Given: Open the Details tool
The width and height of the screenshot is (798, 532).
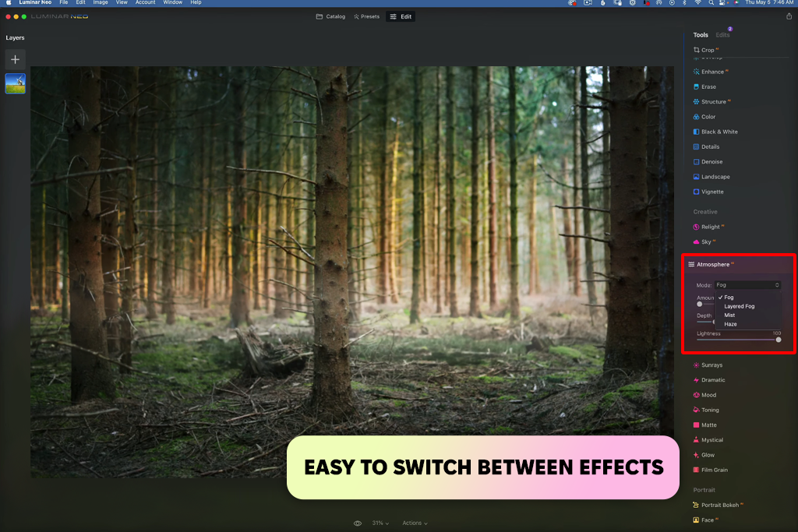Looking at the screenshot, I should click(x=706, y=147).
